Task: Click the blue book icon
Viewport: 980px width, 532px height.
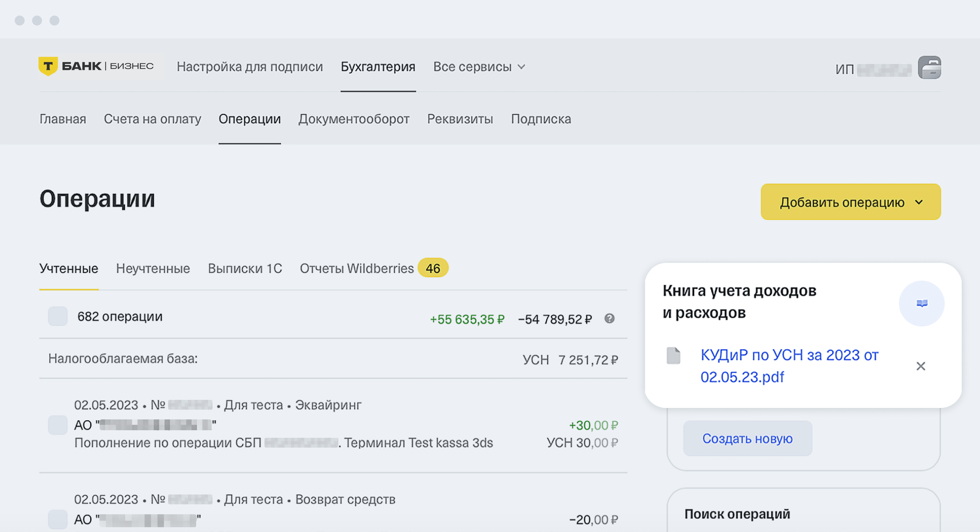Action: 921,303
